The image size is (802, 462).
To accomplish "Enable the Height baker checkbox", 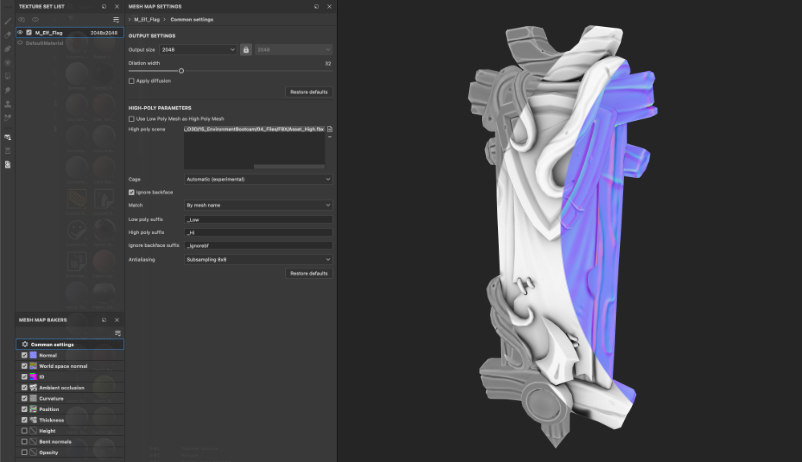I will point(24,431).
